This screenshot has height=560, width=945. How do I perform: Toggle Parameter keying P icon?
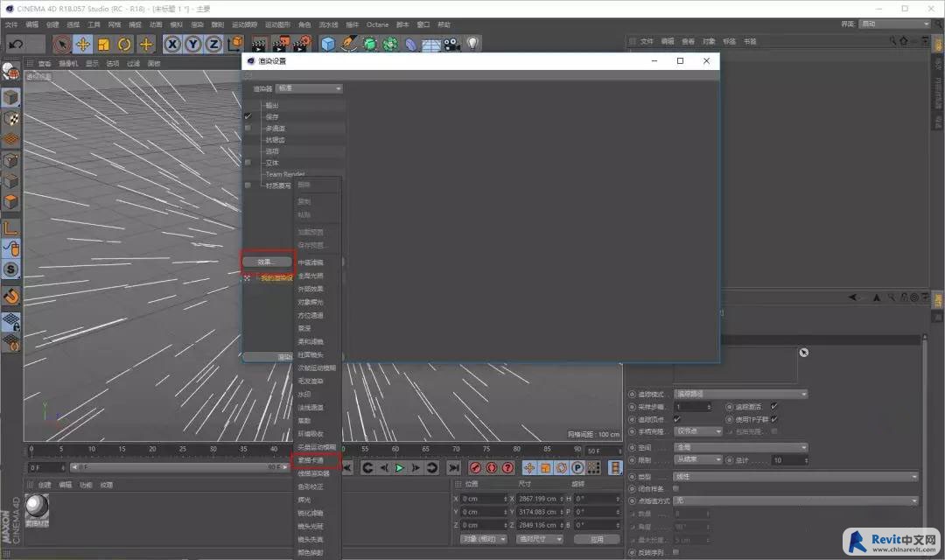tap(577, 468)
